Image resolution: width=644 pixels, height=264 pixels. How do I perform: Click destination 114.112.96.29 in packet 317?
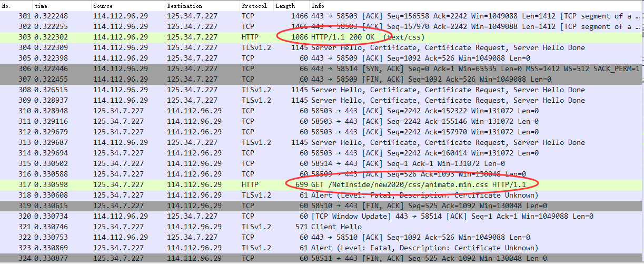pos(194,184)
